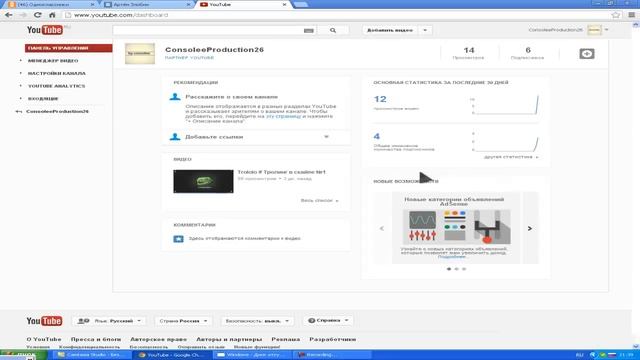
Task: Click 'Авторское право' footer link
Action: click(x=158, y=339)
